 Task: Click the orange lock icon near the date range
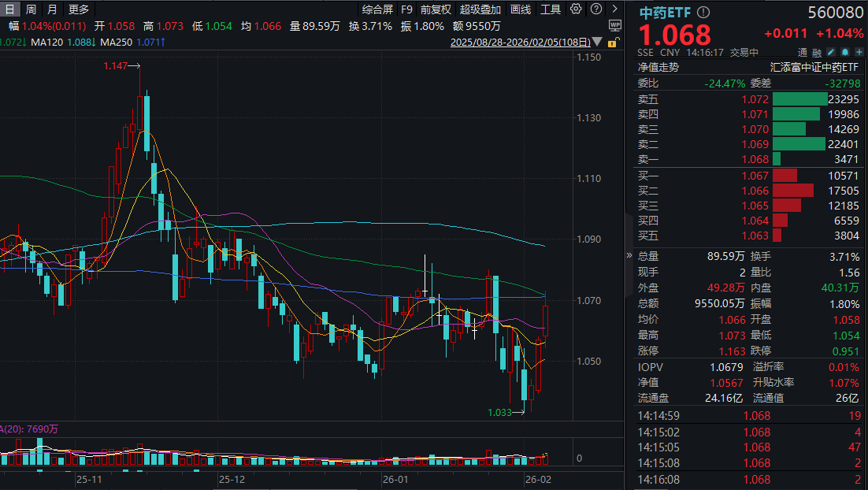(x=612, y=43)
